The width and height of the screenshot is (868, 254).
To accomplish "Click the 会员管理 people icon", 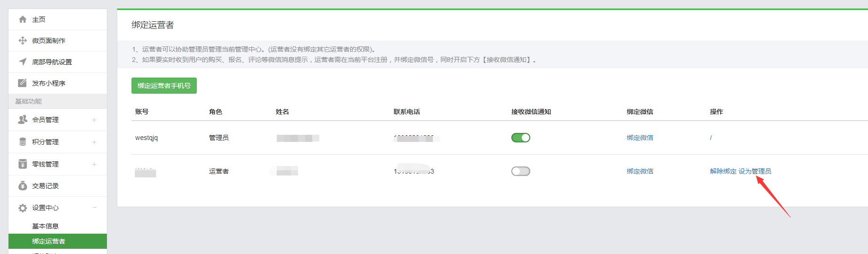I will (x=22, y=120).
